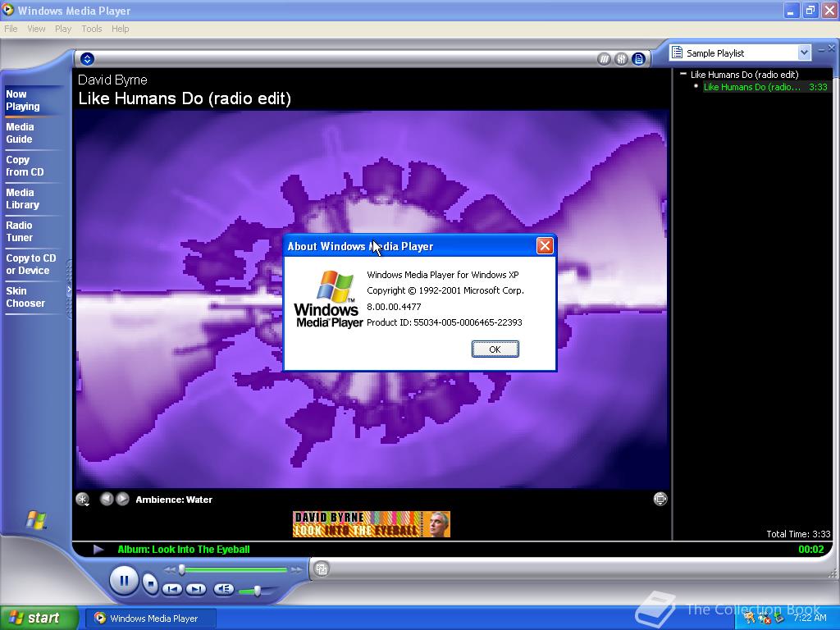Viewport: 840px width, 630px height.
Task: Click the Album: Look Into The Eyeball text
Action: (x=184, y=549)
